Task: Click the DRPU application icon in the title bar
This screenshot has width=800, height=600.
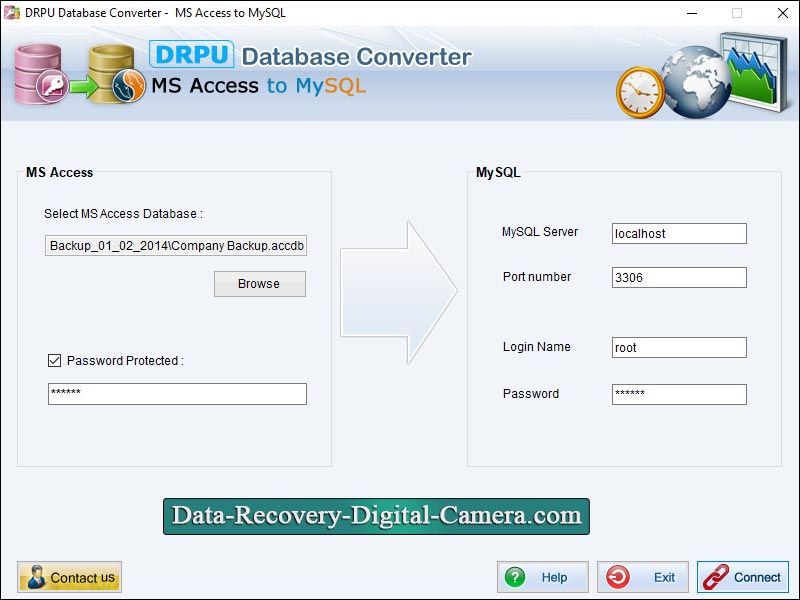Action: tap(10, 13)
